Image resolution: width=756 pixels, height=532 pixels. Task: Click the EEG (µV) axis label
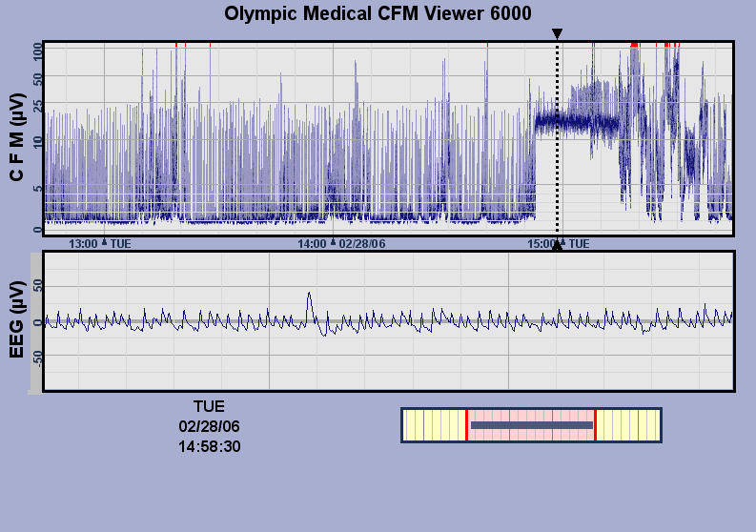pyautogui.click(x=16, y=319)
